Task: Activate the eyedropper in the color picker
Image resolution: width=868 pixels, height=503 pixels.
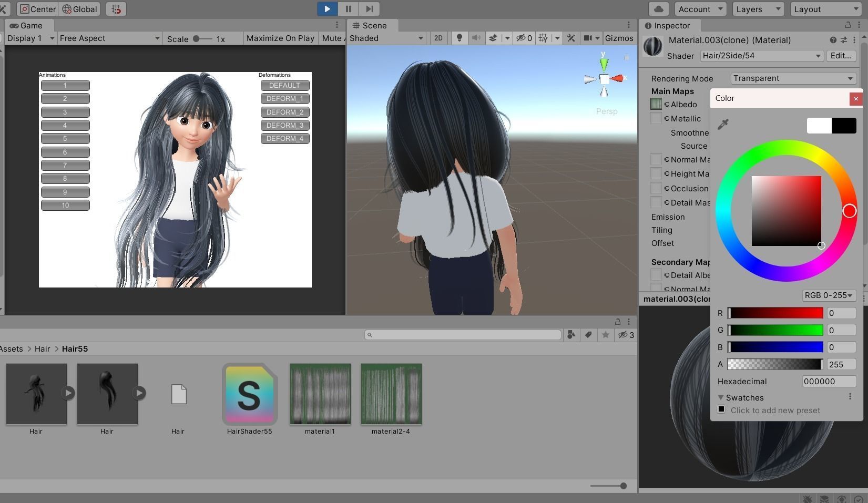Action: pyautogui.click(x=723, y=124)
